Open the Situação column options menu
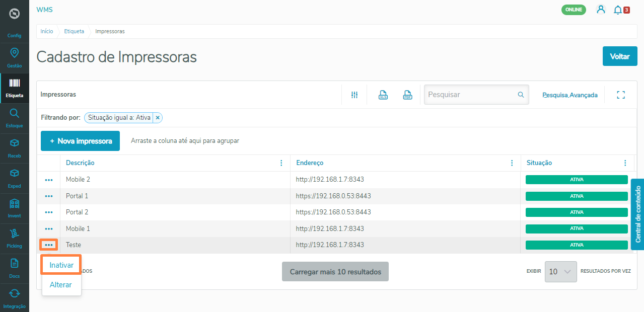644x312 pixels. pos(625,163)
